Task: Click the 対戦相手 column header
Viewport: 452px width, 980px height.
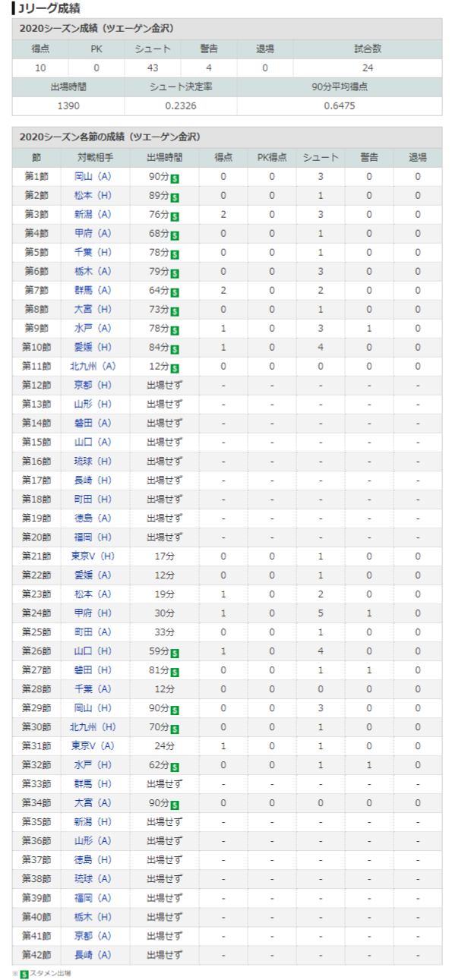Action: tap(93, 157)
